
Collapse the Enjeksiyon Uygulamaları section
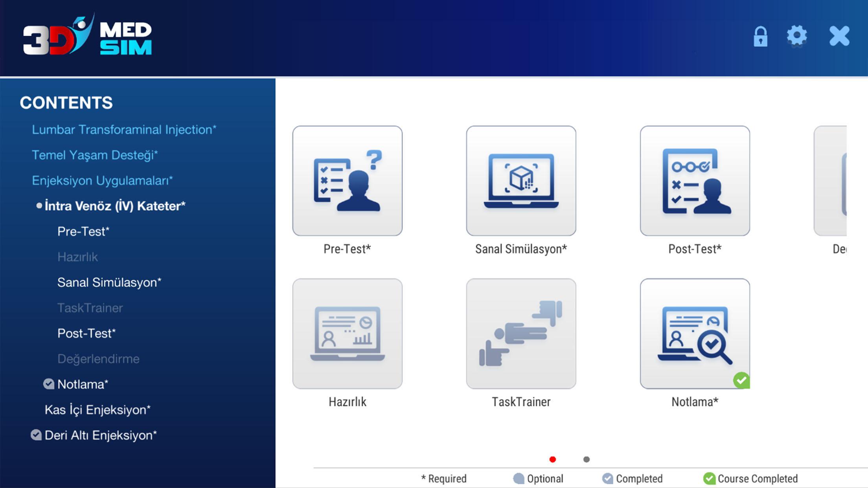click(102, 181)
